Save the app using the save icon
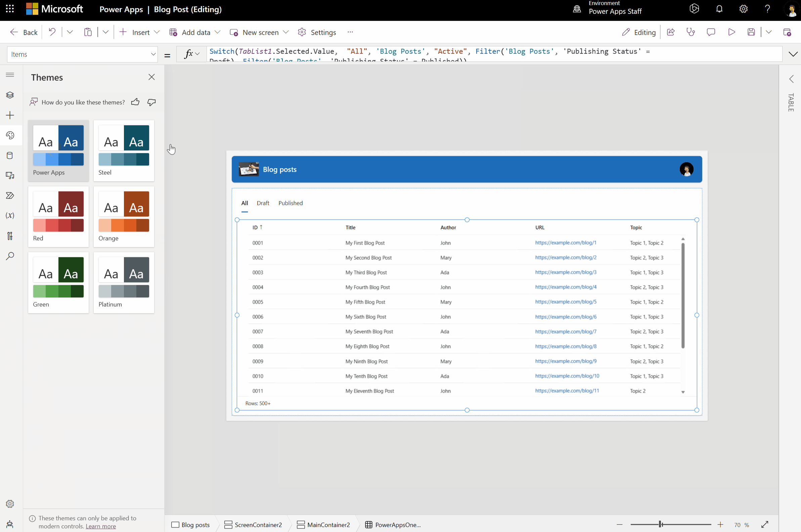 click(751, 32)
